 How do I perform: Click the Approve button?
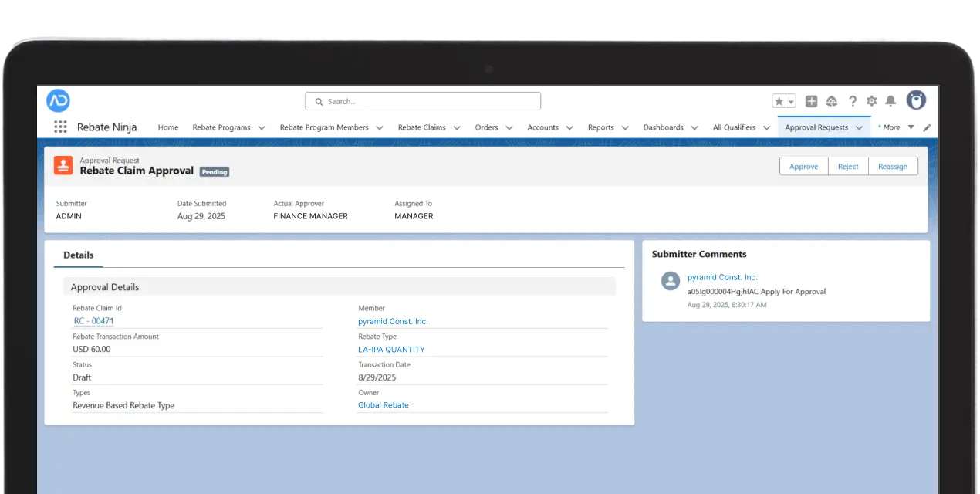[x=803, y=165]
